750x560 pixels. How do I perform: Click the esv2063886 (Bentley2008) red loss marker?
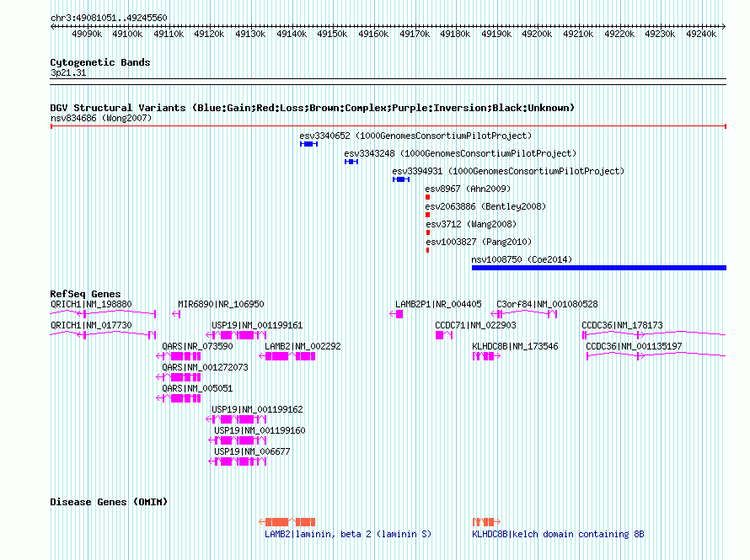click(427, 215)
